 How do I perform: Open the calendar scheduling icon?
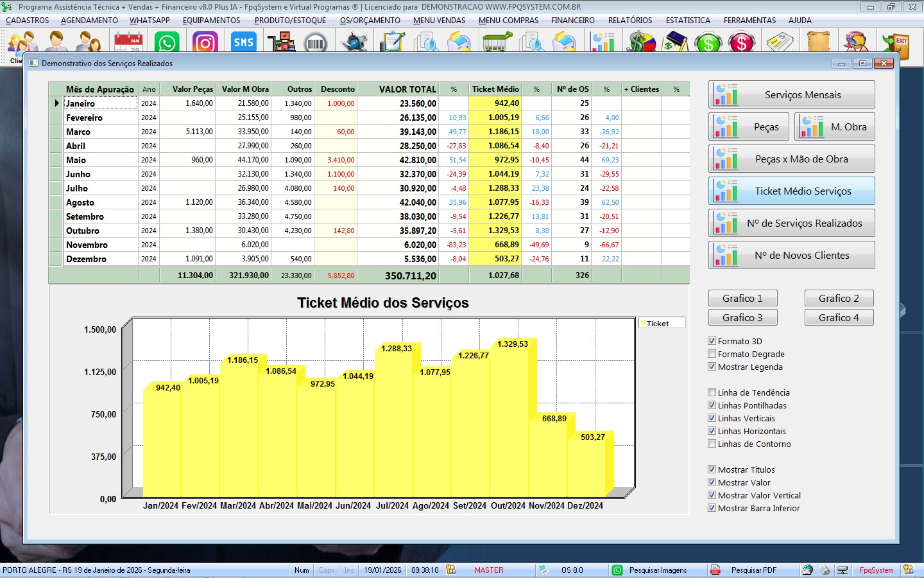[128, 43]
